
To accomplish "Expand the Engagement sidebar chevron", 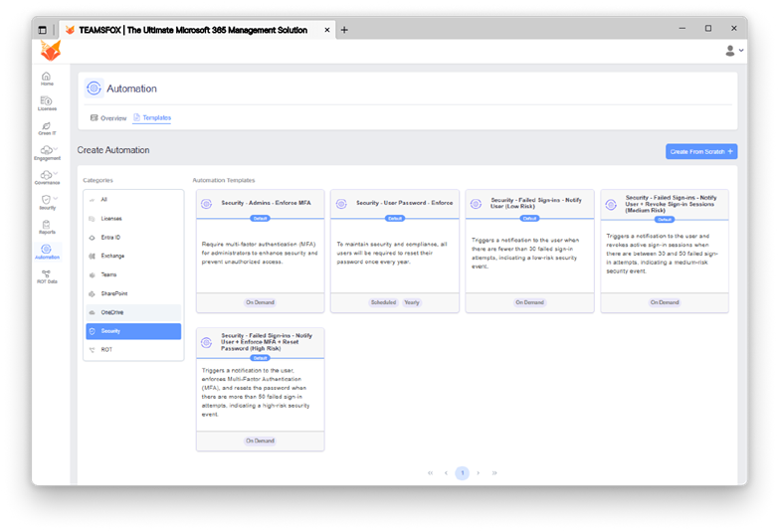I will tap(56, 148).
